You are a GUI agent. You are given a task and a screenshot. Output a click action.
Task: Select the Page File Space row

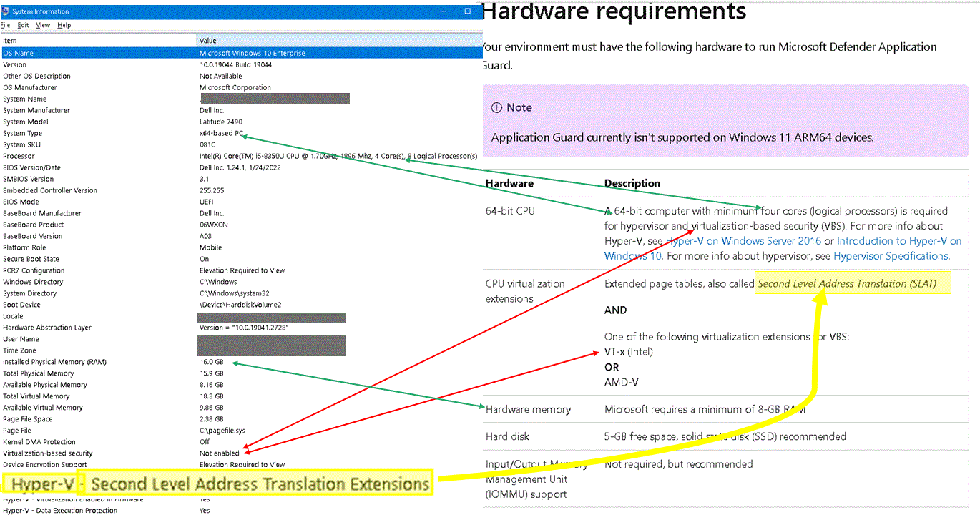pyautogui.click(x=241, y=419)
